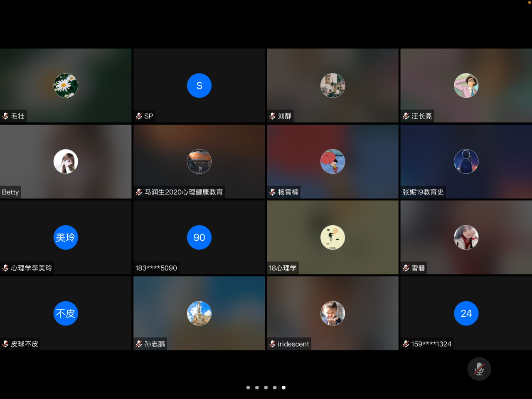
Task: Switch to the third page dot
Action: pyautogui.click(x=266, y=387)
